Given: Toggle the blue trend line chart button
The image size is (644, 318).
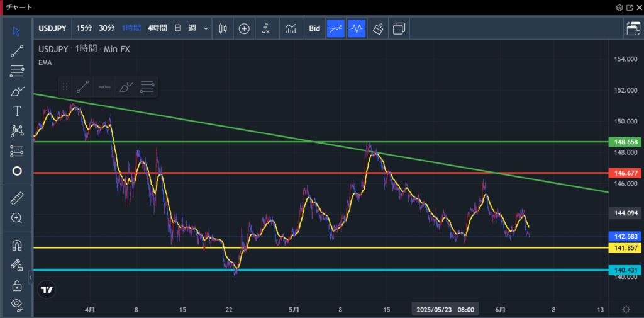Looking at the screenshot, I should tap(335, 28).
